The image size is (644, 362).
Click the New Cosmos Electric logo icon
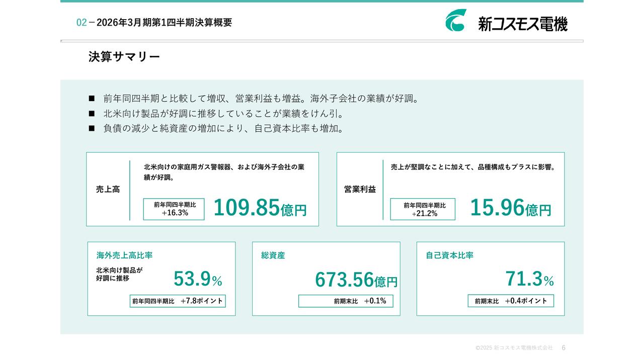(456, 21)
